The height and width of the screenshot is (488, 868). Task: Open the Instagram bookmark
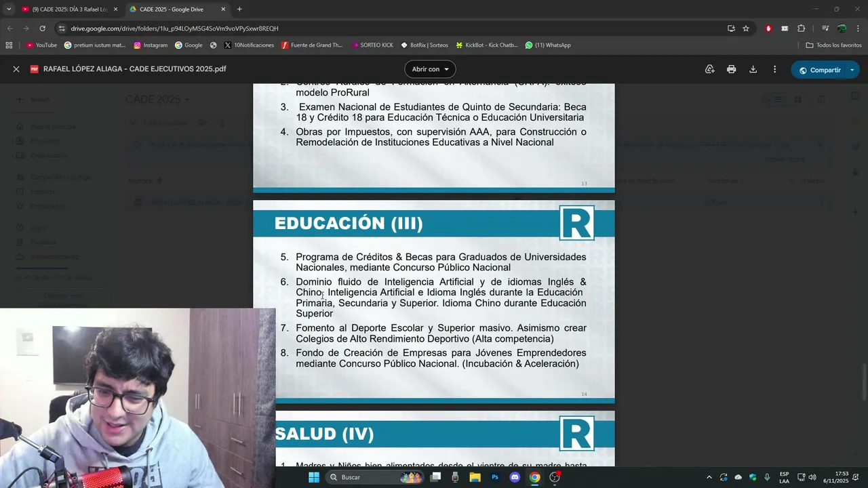pyautogui.click(x=151, y=45)
